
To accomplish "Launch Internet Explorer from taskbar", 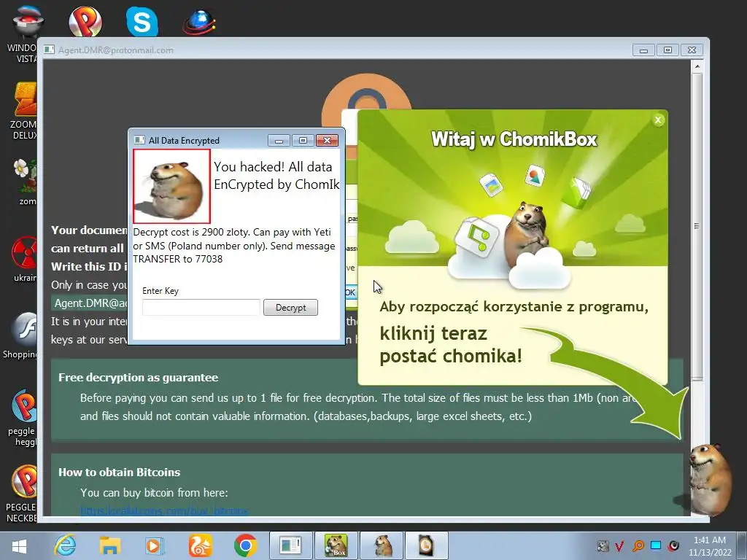I will [64, 545].
